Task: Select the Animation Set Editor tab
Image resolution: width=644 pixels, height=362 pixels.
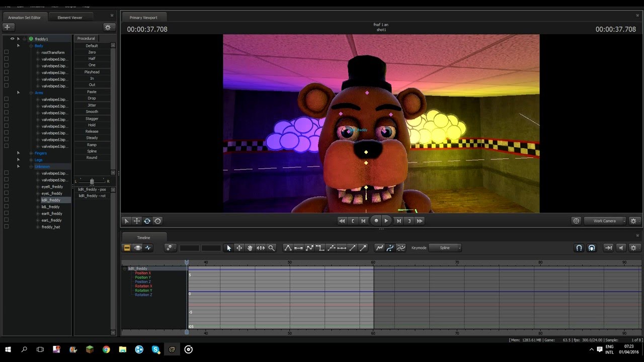Action: tap(24, 18)
